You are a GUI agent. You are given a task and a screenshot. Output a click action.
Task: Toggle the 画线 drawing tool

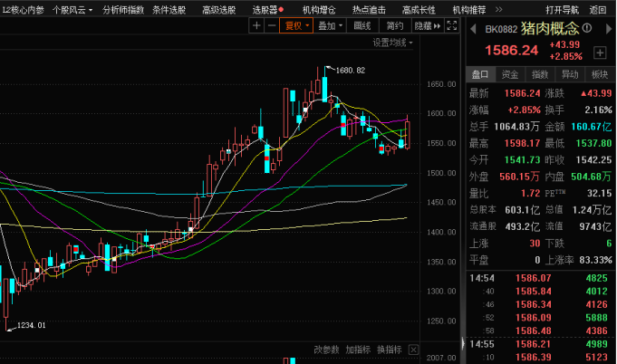(362, 26)
